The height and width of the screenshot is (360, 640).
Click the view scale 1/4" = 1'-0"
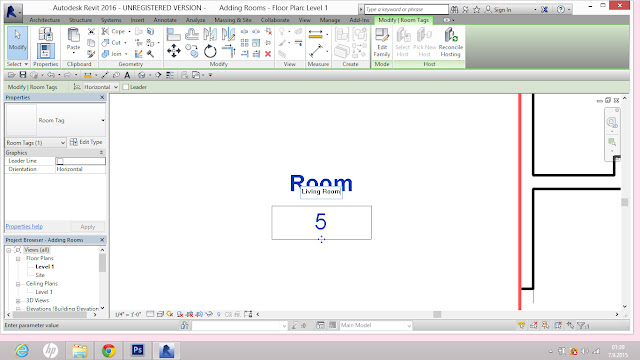click(x=128, y=314)
